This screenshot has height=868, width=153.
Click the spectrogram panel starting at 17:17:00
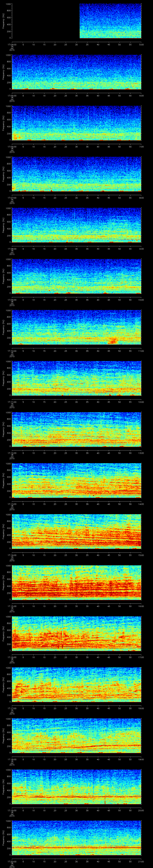click(77, 685)
